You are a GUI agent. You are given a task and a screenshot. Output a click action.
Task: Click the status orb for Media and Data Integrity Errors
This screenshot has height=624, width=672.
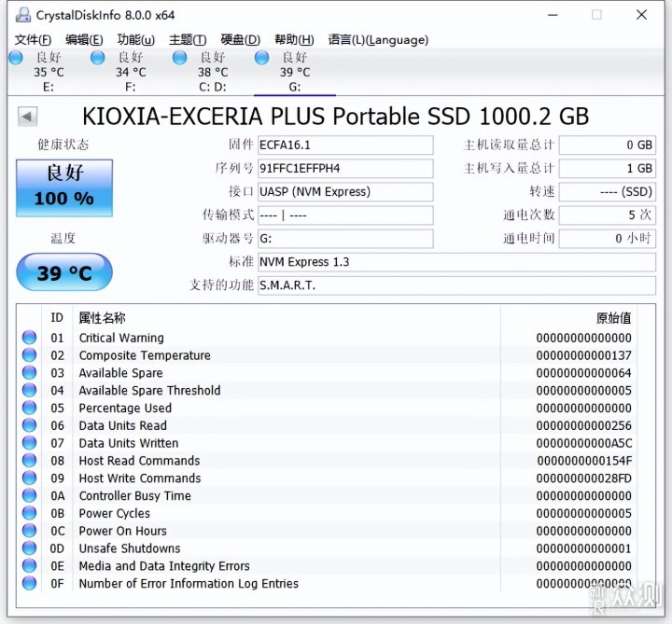point(30,566)
